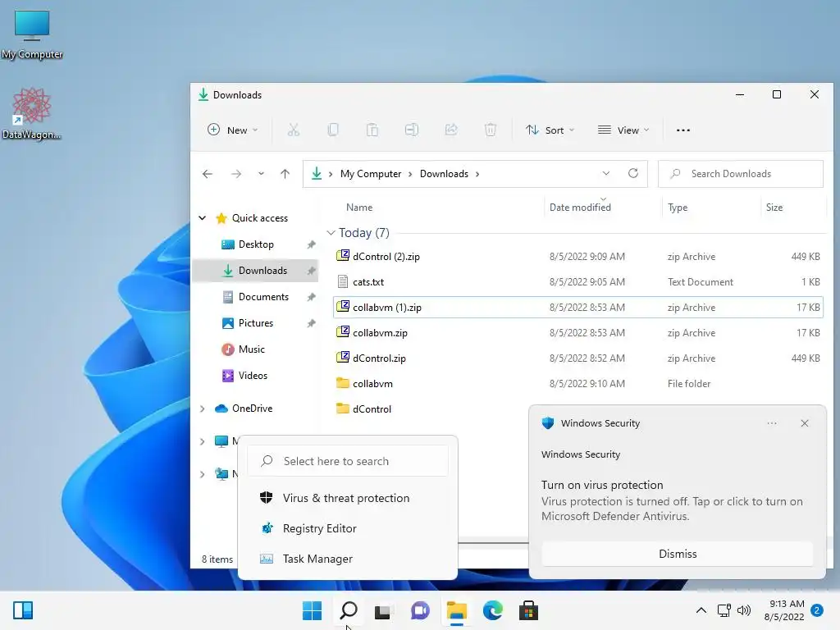
Task: Collapse the Quick access tree node
Action: (x=202, y=218)
